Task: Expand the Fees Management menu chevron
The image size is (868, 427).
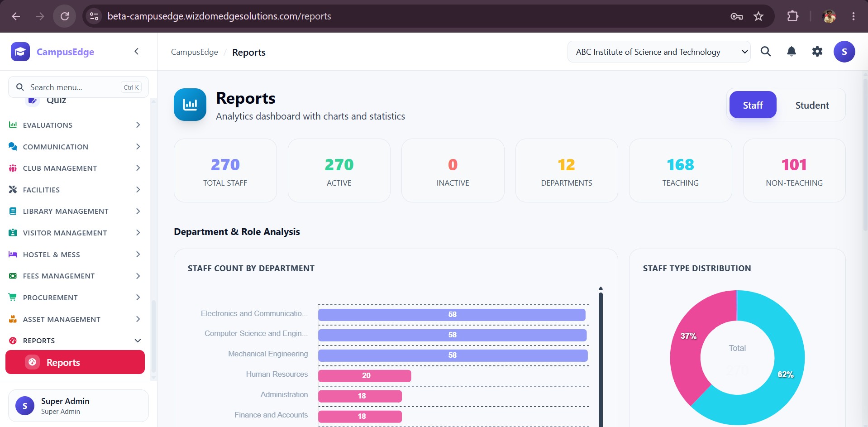Action: [x=138, y=276]
